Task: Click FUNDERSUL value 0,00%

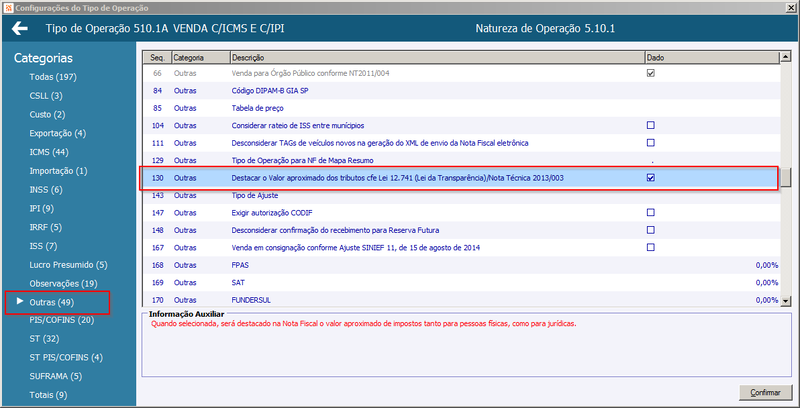Action: click(767, 300)
